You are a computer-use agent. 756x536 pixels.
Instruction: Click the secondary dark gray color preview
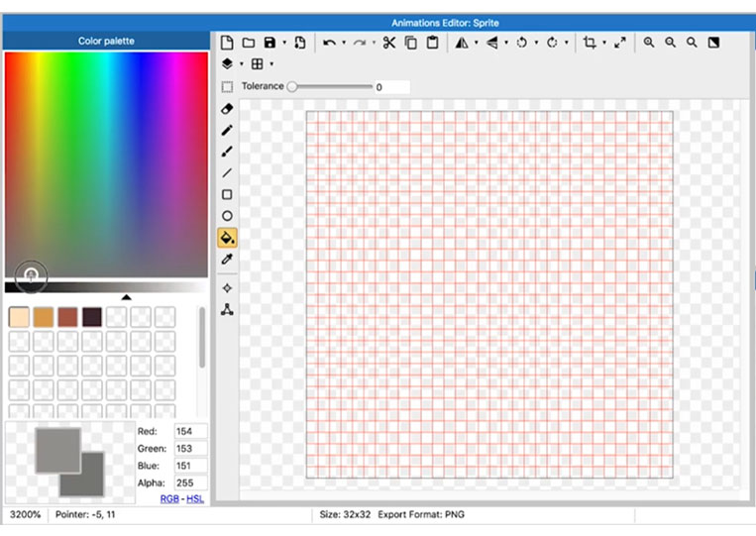pyautogui.click(x=91, y=482)
